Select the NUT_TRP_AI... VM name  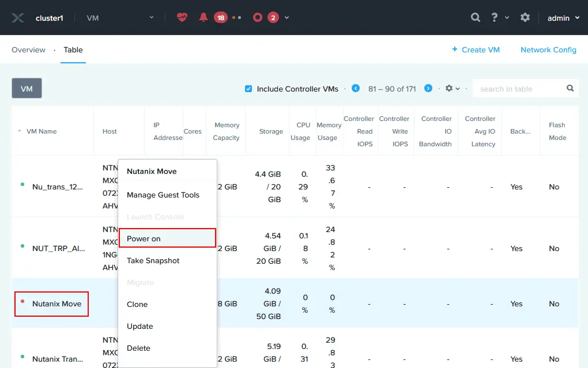[x=58, y=248]
